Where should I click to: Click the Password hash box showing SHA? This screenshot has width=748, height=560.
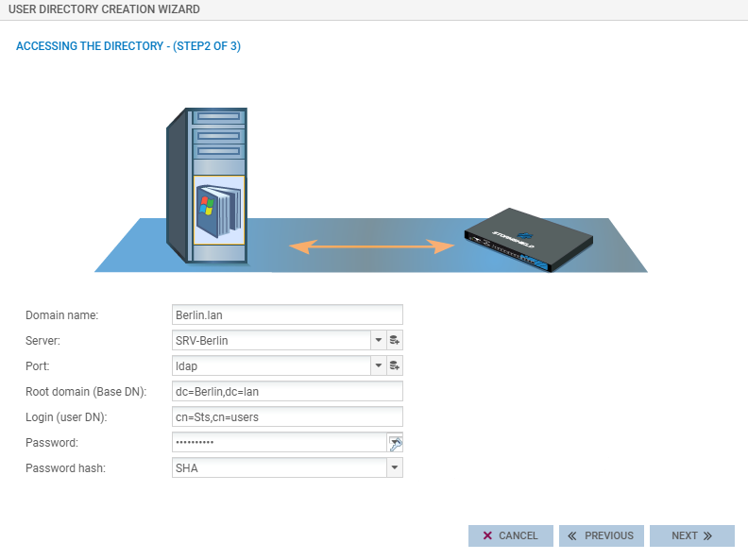tap(279, 467)
